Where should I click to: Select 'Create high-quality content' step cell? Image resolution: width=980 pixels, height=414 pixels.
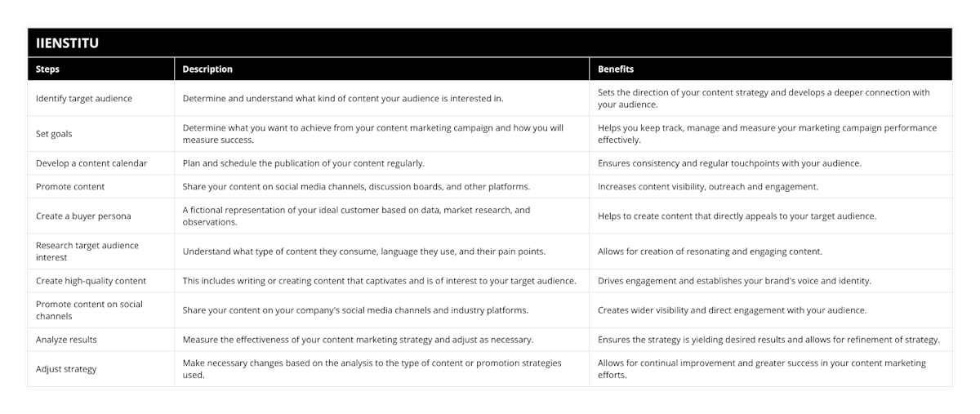coord(91,281)
